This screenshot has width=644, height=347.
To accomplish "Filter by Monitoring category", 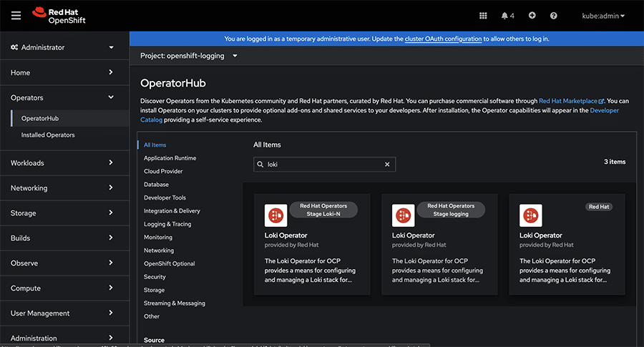I will pyautogui.click(x=158, y=237).
